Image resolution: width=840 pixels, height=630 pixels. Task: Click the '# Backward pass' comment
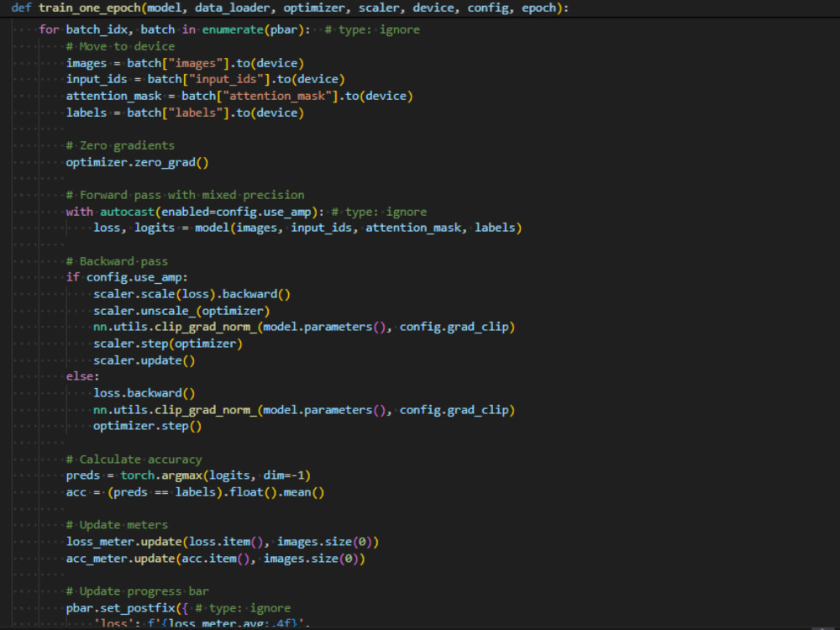click(117, 261)
